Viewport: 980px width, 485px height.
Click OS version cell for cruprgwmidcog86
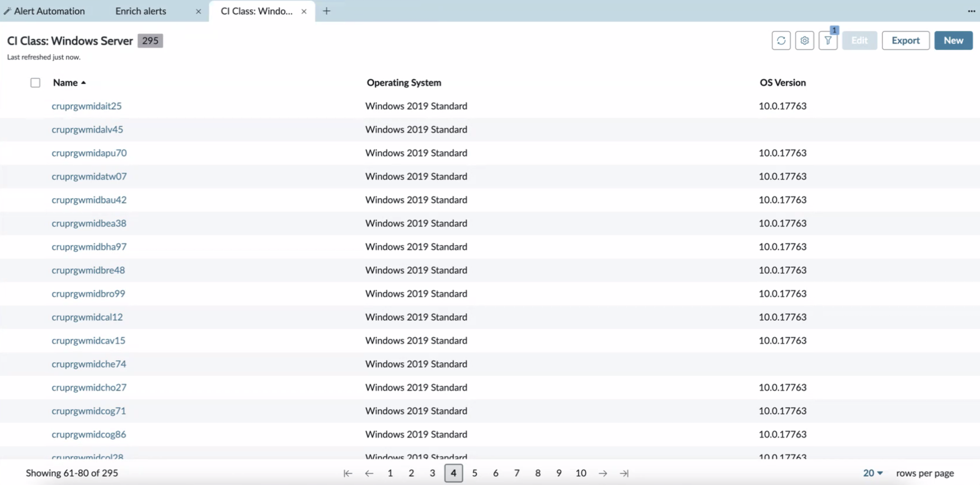[783, 435]
